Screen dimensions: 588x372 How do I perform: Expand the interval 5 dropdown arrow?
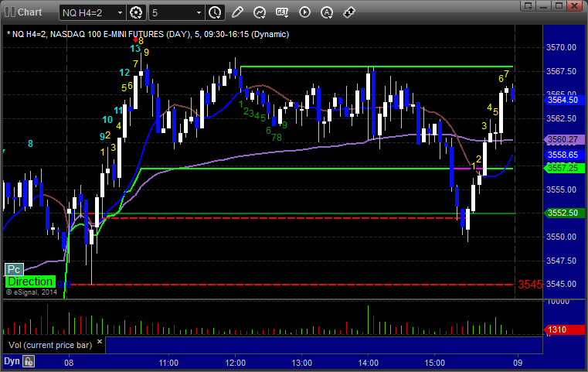[x=199, y=13]
